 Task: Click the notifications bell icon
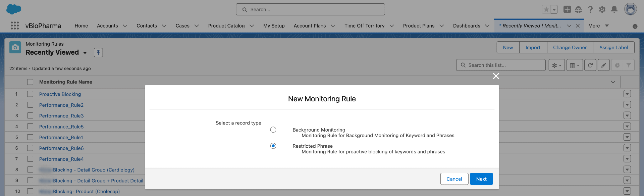tap(614, 9)
